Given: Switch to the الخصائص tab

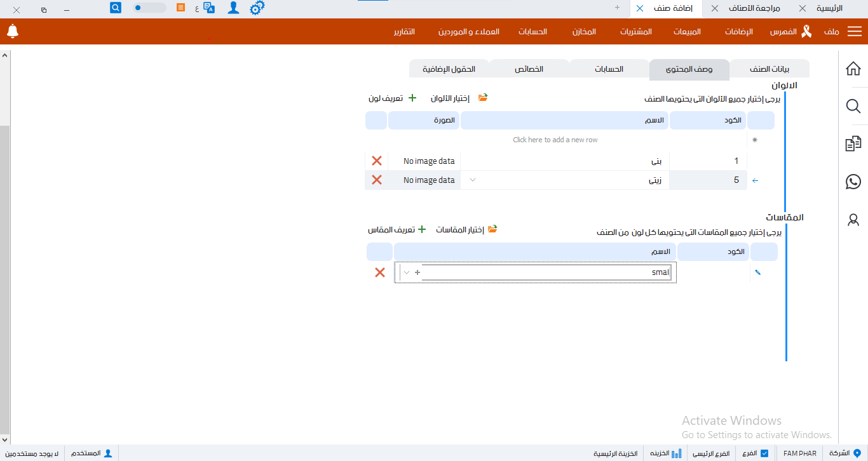Looking at the screenshot, I should [529, 69].
